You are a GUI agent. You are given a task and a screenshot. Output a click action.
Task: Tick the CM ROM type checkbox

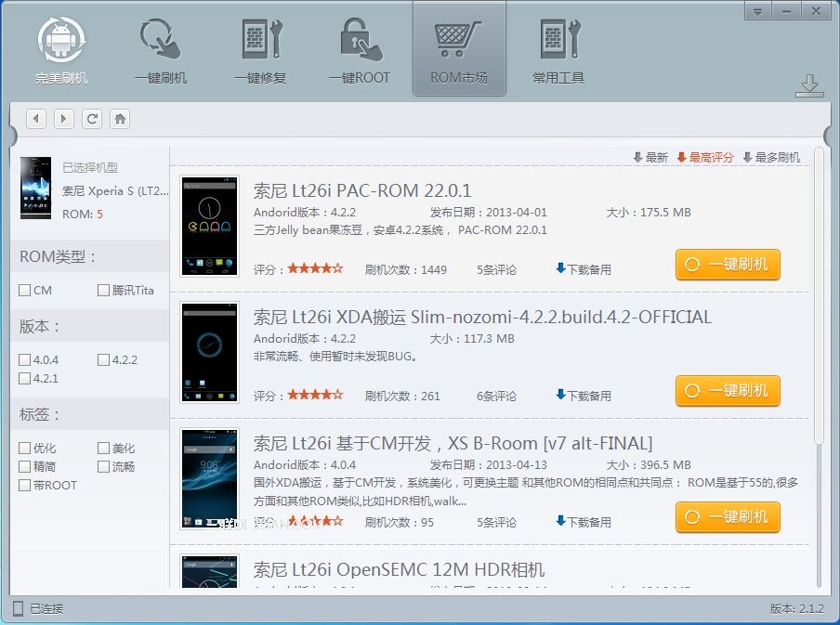25,291
